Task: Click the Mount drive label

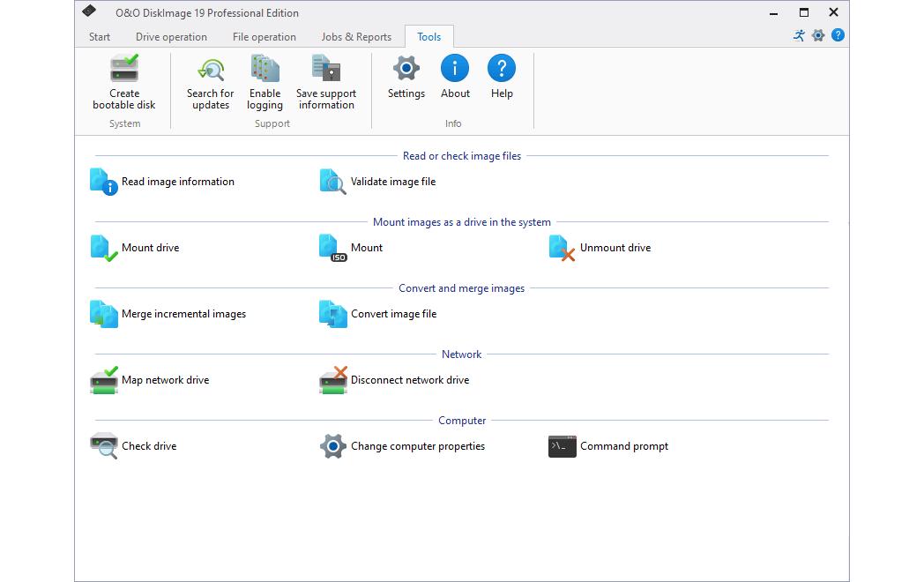Action: click(x=150, y=248)
